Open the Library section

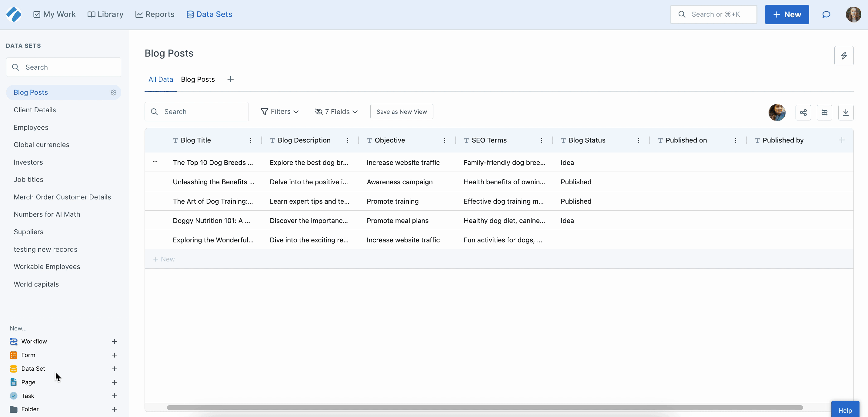105,14
